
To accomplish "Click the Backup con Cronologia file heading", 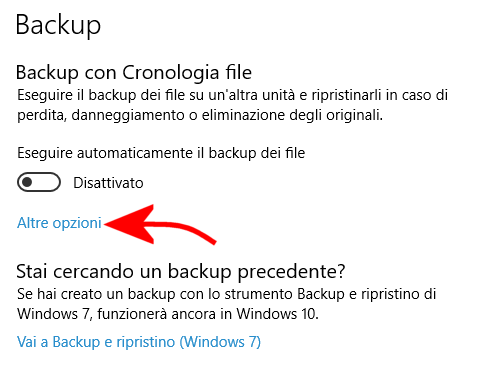I will [x=134, y=73].
